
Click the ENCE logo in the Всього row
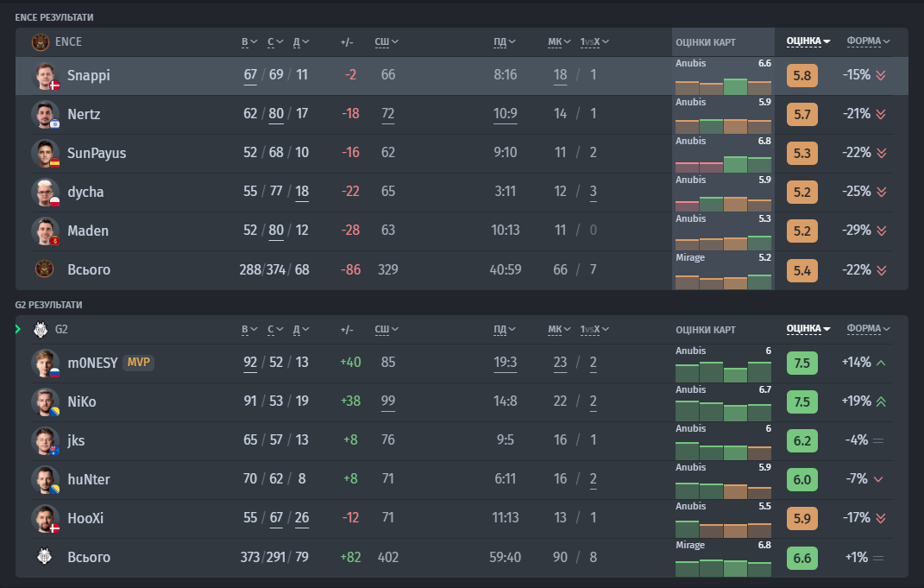click(x=44, y=269)
